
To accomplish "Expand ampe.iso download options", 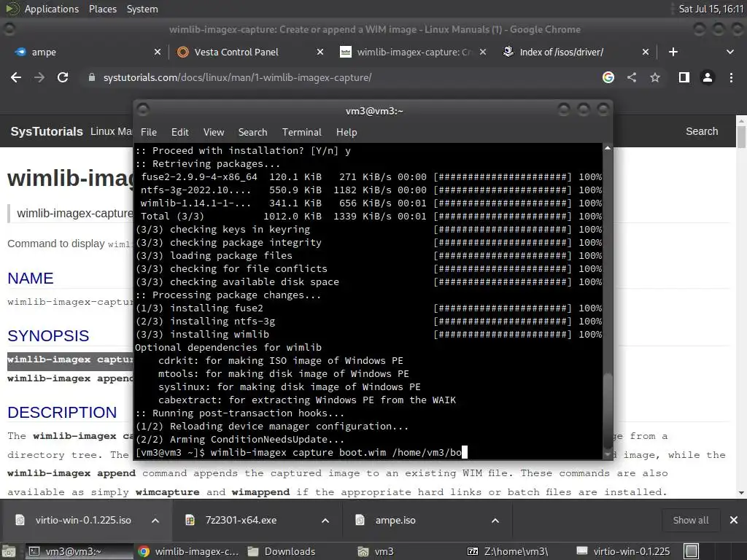I will [x=495, y=521].
